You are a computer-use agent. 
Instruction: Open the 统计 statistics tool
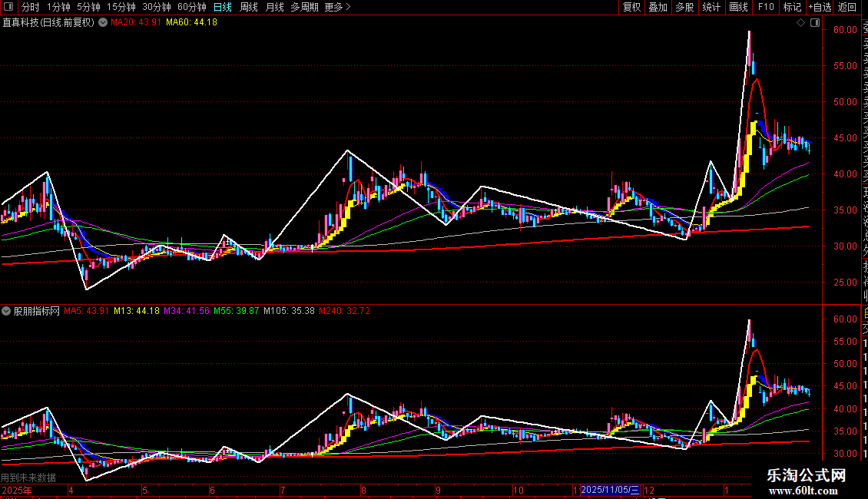coord(711,7)
